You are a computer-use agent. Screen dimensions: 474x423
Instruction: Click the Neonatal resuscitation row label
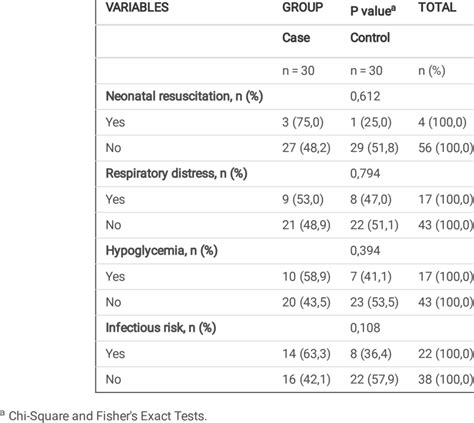coord(184,96)
